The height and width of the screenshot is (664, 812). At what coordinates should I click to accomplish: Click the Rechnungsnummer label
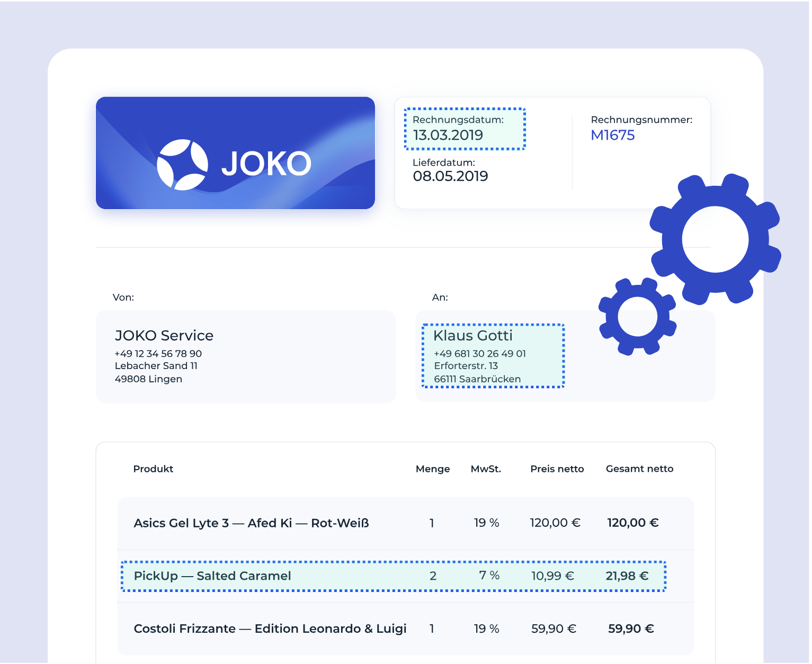tap(641, 120)
